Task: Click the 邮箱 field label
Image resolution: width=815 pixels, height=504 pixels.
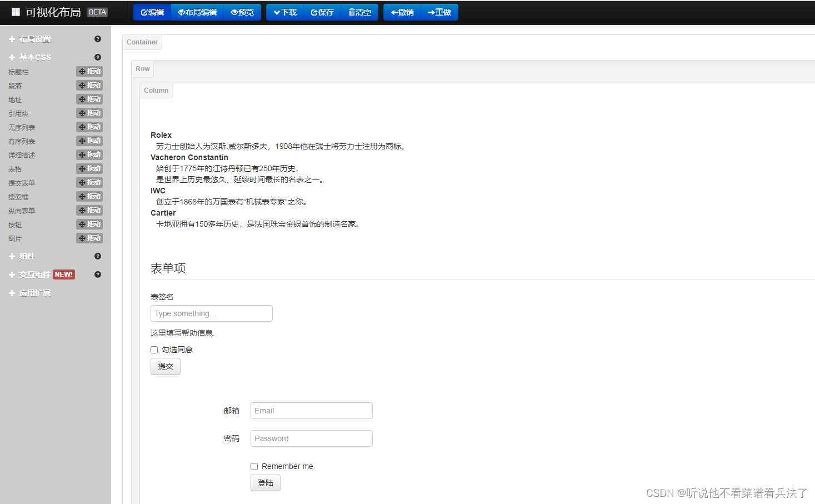Action: pyautogui.click(x=232, y=411)
